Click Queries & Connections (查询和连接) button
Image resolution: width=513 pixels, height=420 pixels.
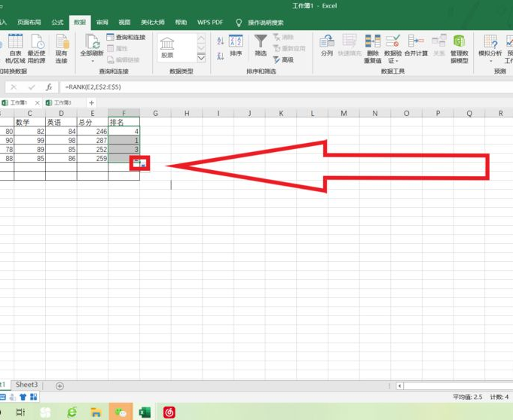coord(126,37)
